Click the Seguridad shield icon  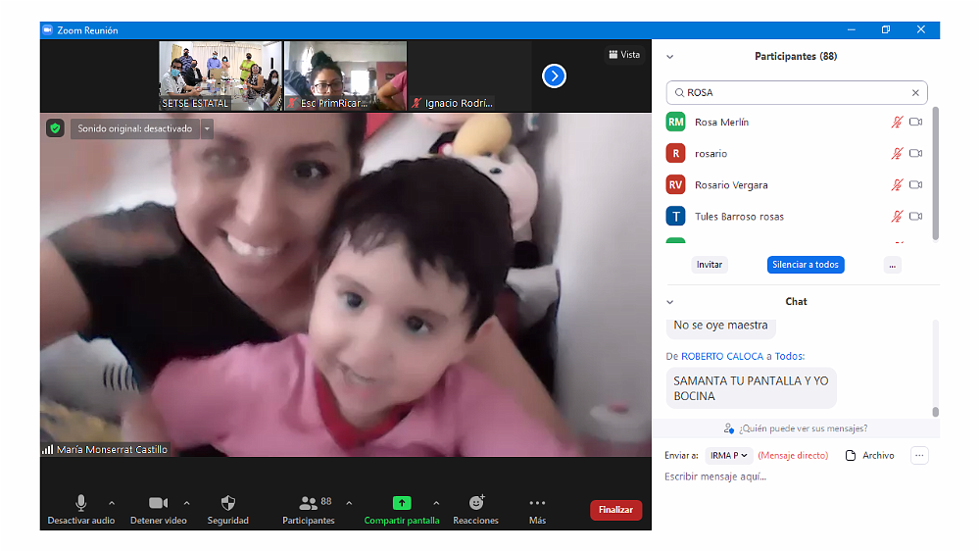[x=227, y=503]
